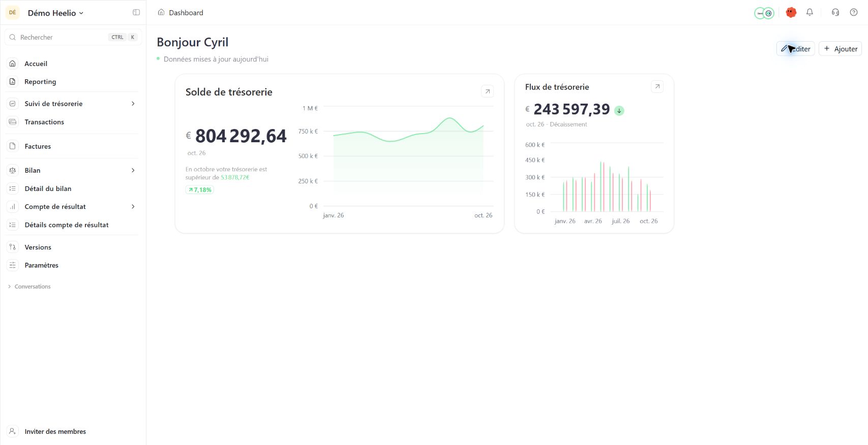Expand the Conversations section
868x445 pixels.
click(29, 287)
